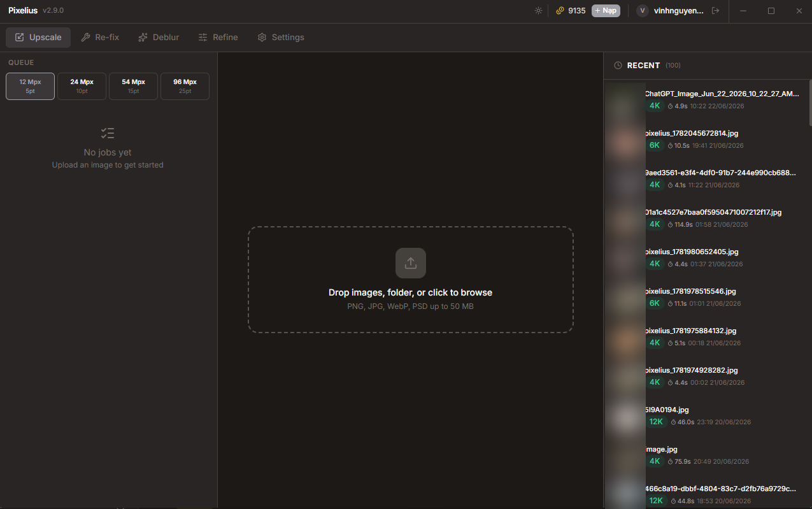This screenshot has width=812, height=509.
Task: Click the Recent panel scrollbar
Action: click(x=810, y=104)
